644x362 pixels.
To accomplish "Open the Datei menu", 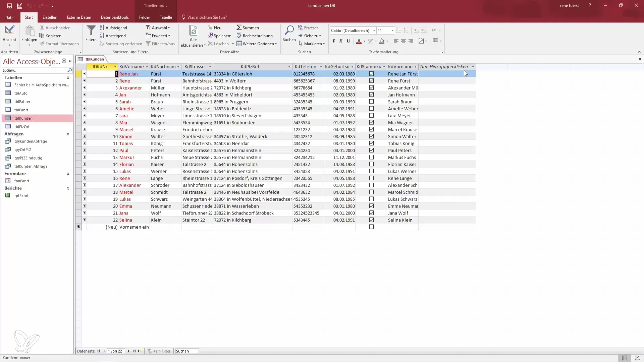I will pos(10,17).
